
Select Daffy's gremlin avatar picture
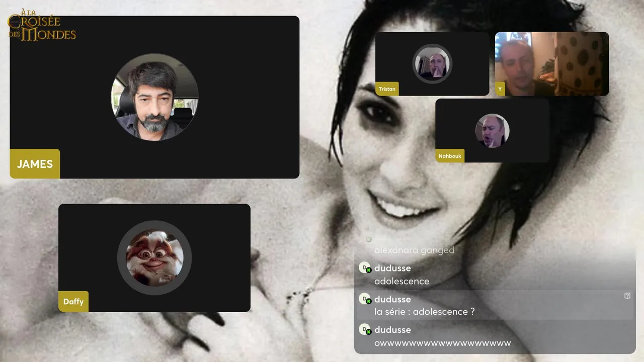coord(154,258)
